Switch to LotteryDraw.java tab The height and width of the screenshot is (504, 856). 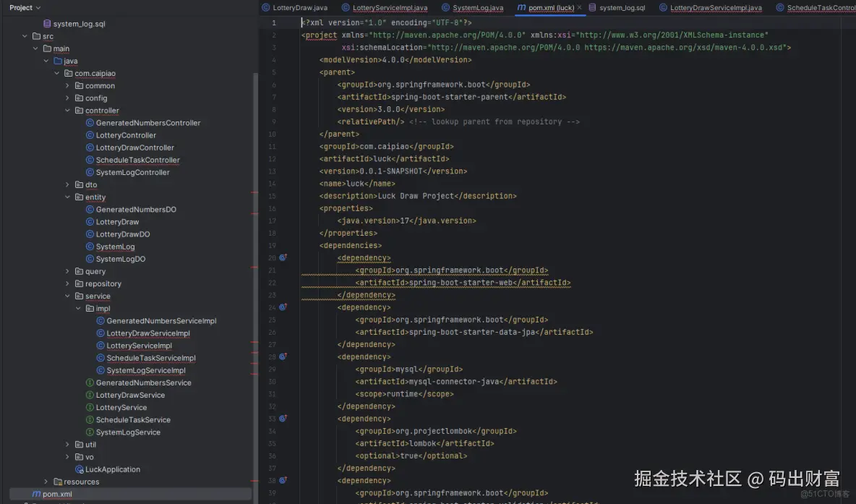point(295,8)
